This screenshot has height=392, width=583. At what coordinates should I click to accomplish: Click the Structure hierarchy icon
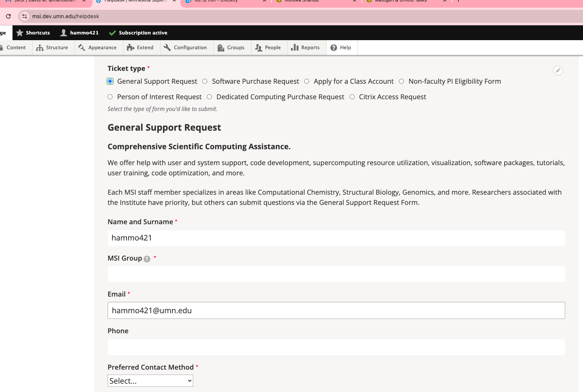[40, 48]
